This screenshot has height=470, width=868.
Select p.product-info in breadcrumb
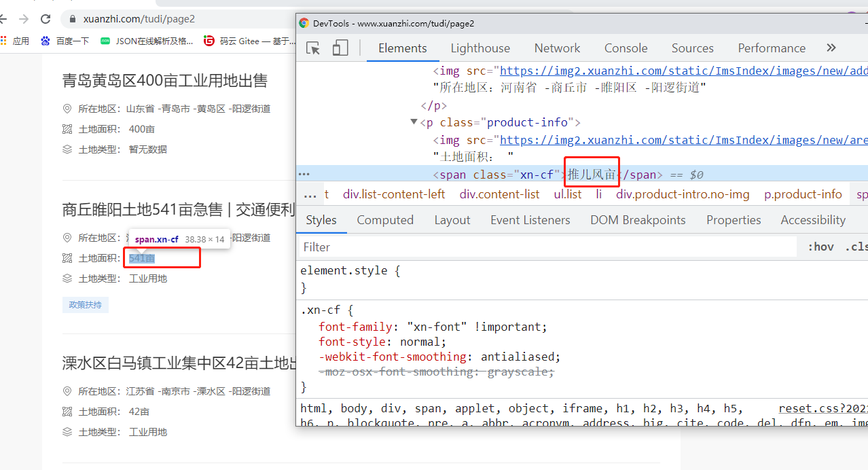pos(803,194)
